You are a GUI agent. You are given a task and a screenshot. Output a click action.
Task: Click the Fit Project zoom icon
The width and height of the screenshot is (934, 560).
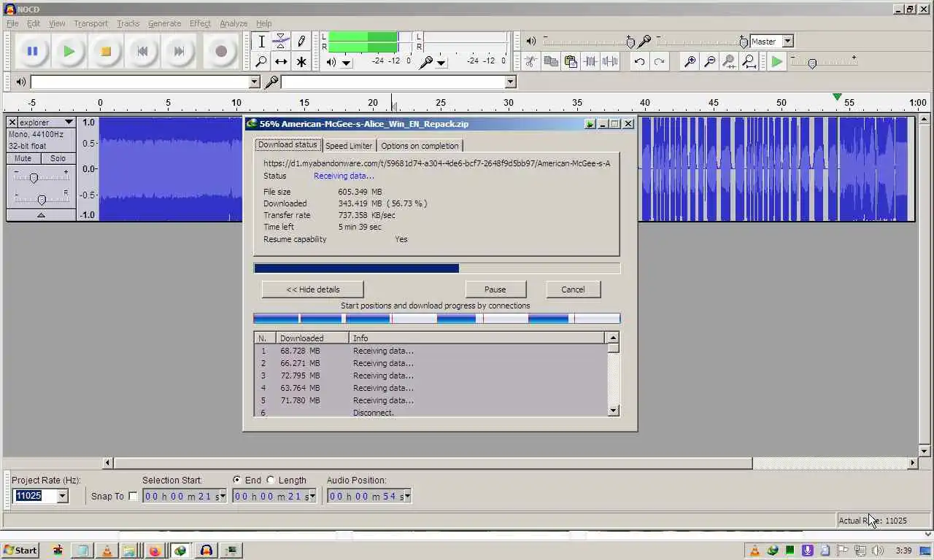748,62
